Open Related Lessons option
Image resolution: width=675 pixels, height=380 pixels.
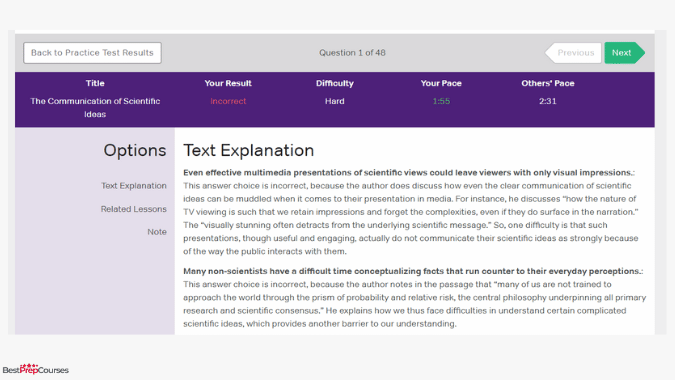pyautogui.click(x=133, y=209)
